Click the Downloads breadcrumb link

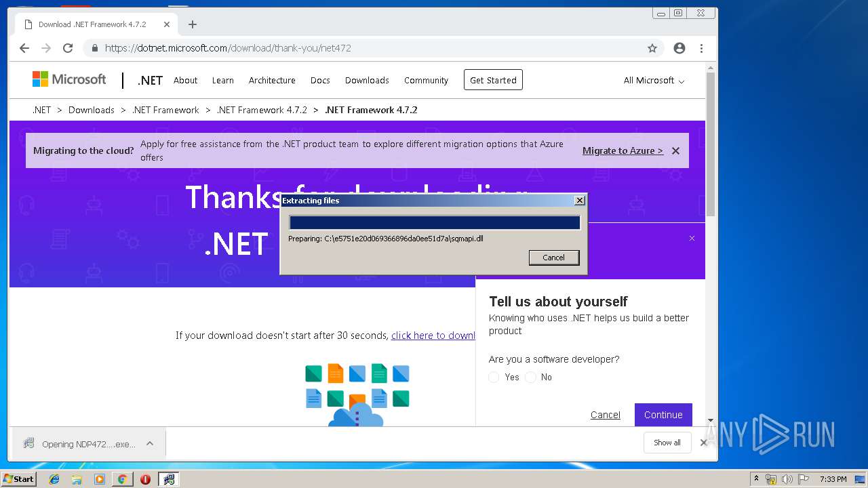(91, 110)
